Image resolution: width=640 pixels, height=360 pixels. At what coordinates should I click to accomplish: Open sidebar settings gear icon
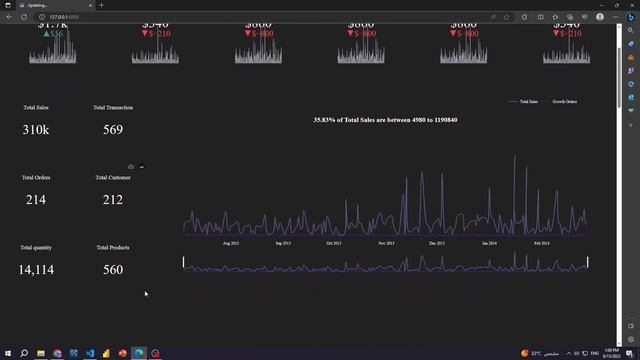click(631, 340)
